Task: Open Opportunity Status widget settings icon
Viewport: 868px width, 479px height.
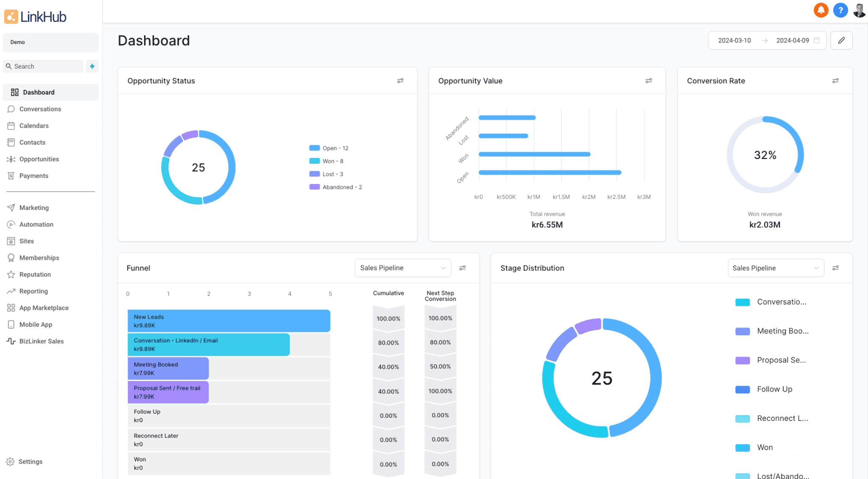Action: pyautogui.click(x=400, y=81)
